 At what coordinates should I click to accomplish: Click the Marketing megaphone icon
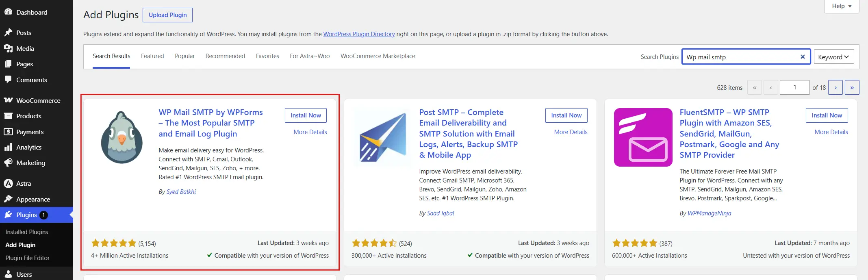pos(8,163)
